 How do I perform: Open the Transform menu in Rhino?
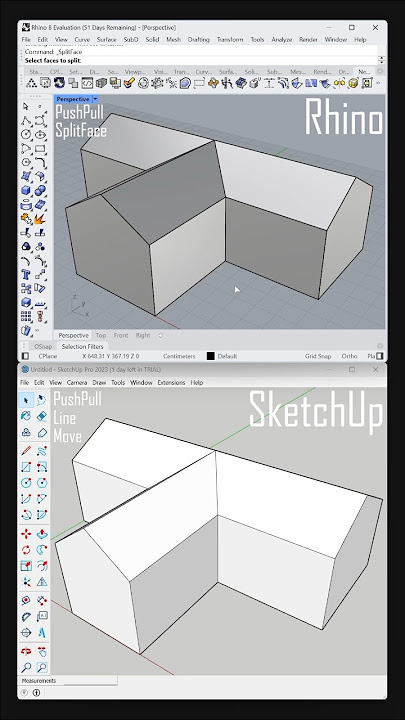click(230, 39)
